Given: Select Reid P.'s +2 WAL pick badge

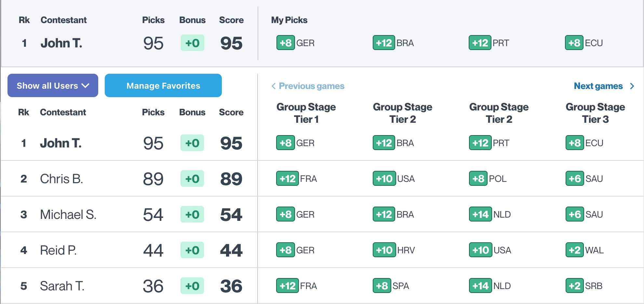Looking at the screenshot, I should coord(584,250).
